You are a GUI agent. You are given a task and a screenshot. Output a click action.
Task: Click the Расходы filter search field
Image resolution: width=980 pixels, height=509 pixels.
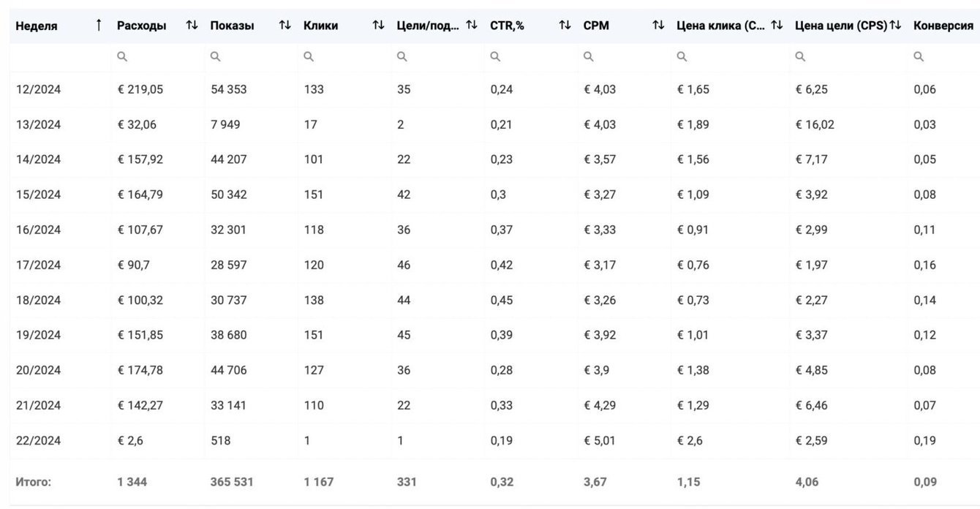(157, 56)
